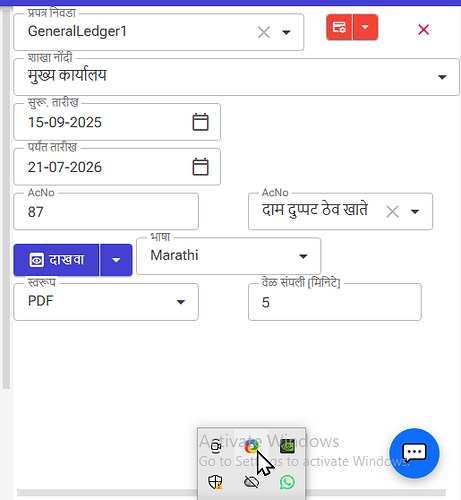Click the NVIDIA tray icon
Image resolution: width=461 pixels, height=500 pixels.
click(287, 446)
